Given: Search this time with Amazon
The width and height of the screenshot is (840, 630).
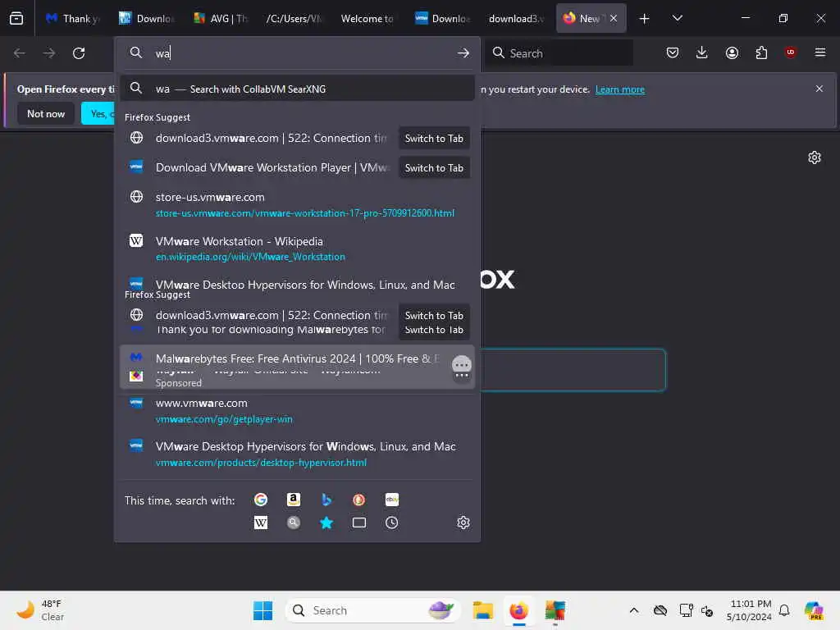Looking at the screenshot, I should (x=293, y=500).
